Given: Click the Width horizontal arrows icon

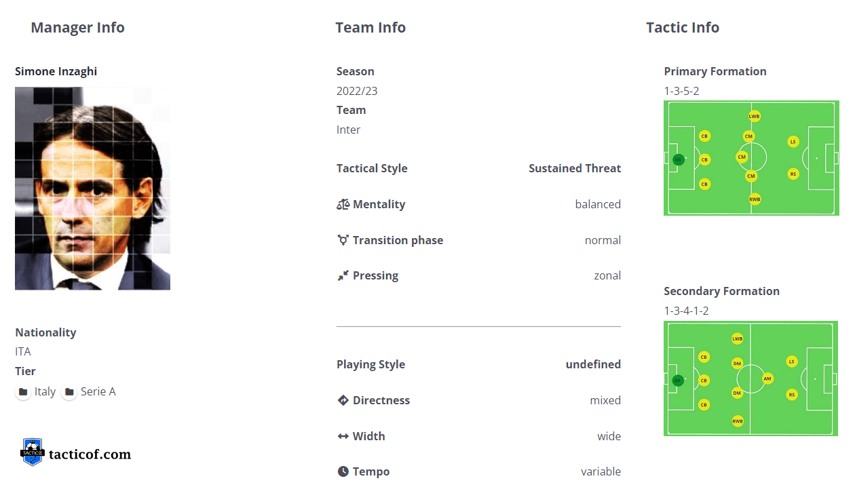Looking at the screenshot, I should [343, 436].
